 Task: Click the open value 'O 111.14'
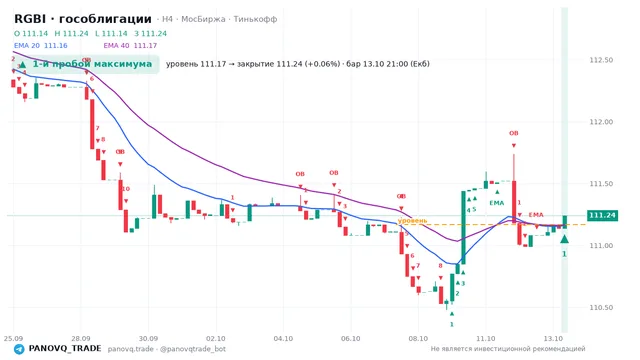pyautogui.click(x=31, y=33)
